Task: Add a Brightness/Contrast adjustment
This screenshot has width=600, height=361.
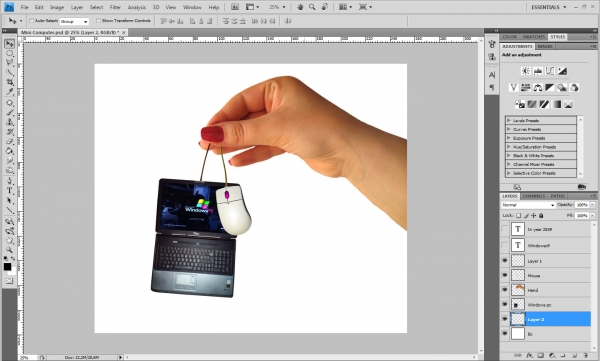Action: click(525, 71)
